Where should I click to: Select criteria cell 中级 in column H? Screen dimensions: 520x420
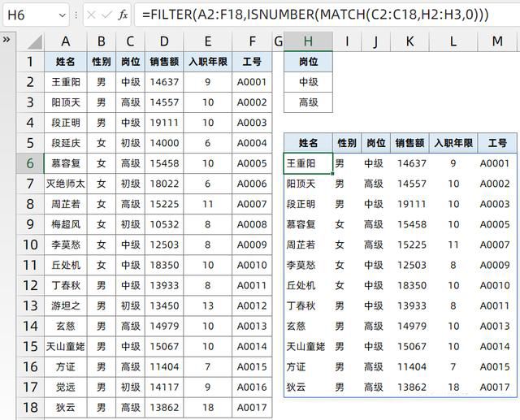click(308, 82)
